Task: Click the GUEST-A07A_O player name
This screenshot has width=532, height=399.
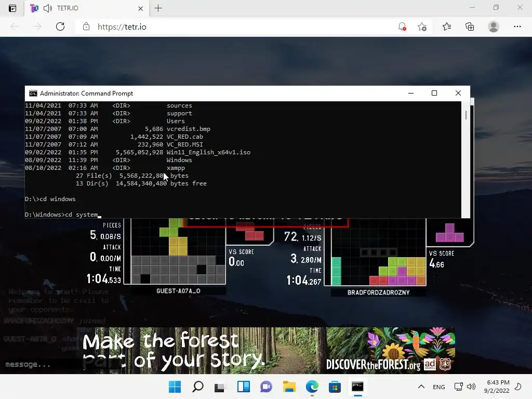Action: coord(178,291)
